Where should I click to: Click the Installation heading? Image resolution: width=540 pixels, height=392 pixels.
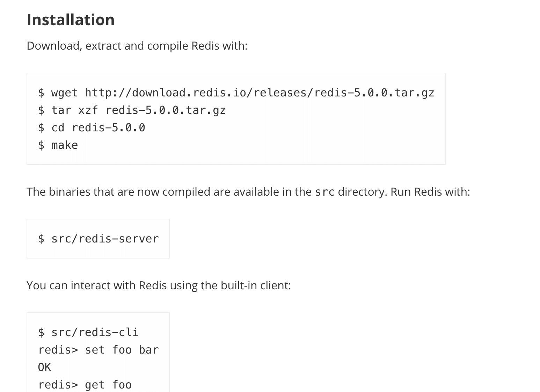[71, 20]
